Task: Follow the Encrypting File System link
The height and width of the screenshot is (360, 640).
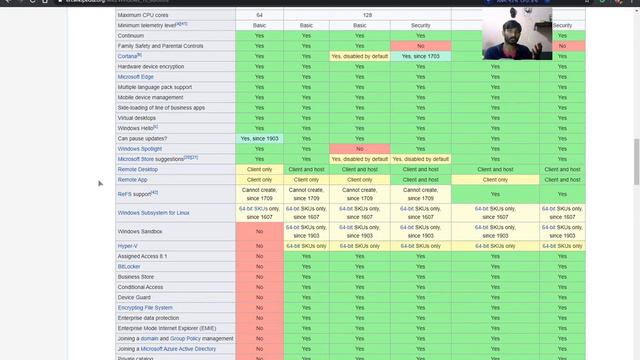Action: point(145,308)
